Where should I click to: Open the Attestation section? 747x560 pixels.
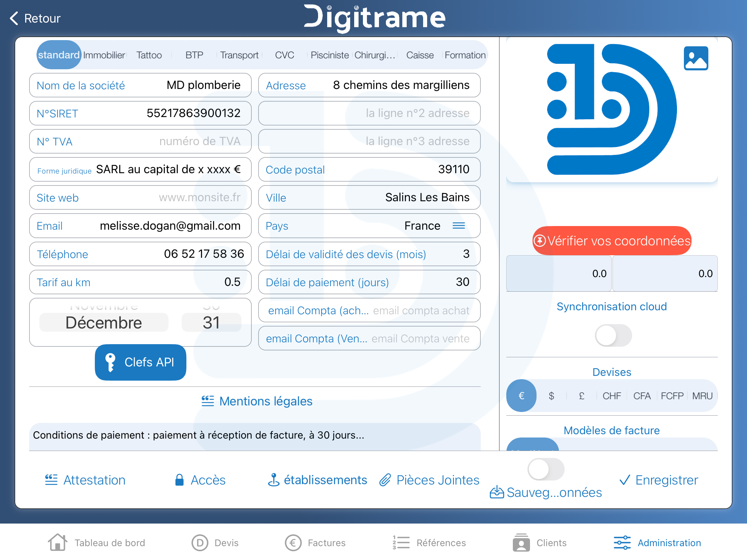[x=85, y=480]
